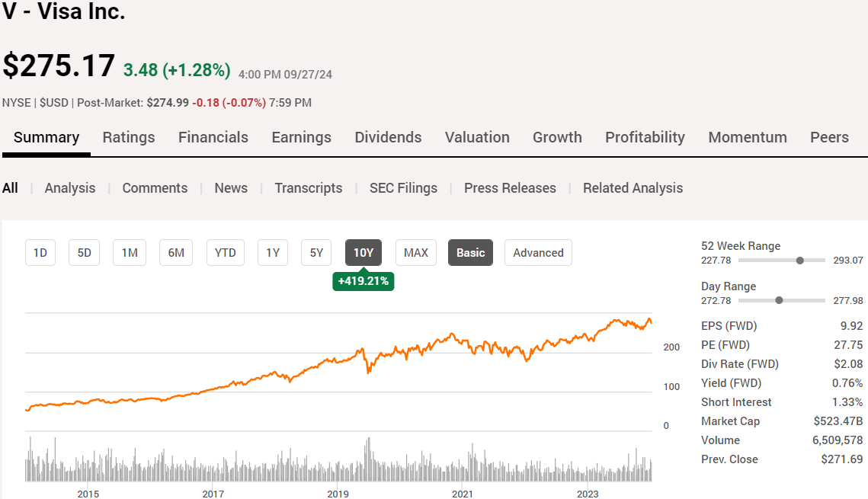Click the Div Rate (FWD) $2.08
The image size is (868, 499).
(848, 364)
